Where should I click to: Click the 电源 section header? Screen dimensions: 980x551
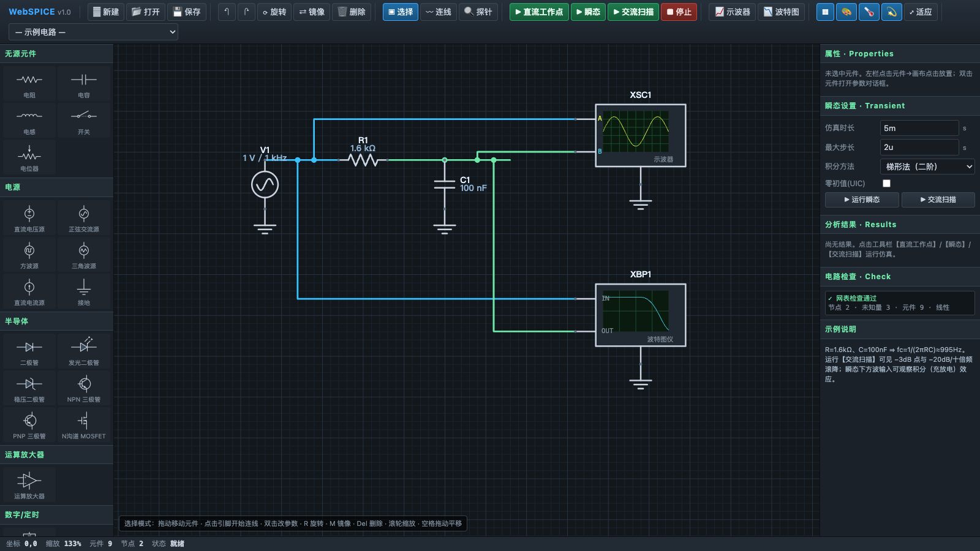[56, 187]
